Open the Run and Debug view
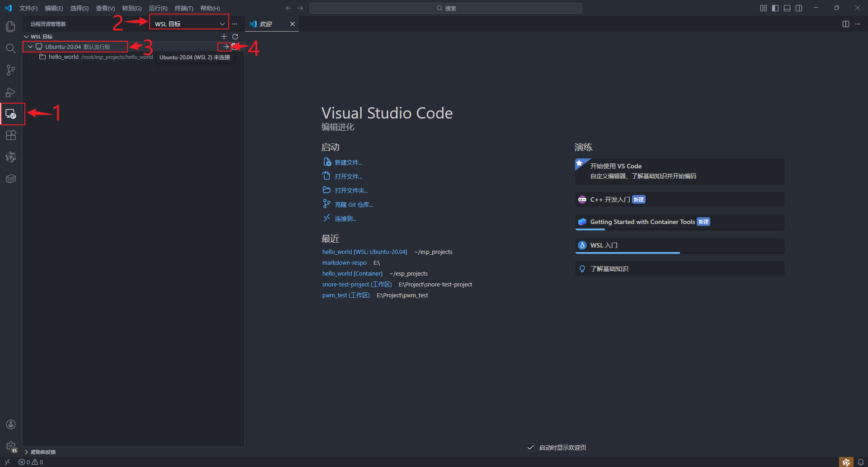The width and height of the screenshot is (868, 467). click(x=11, y=92)
